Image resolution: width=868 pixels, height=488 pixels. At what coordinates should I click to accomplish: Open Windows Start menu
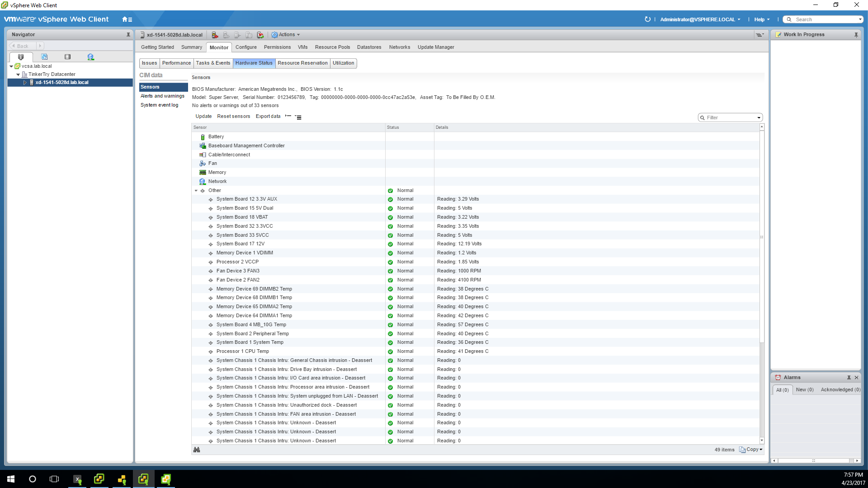tap(11, 479)
